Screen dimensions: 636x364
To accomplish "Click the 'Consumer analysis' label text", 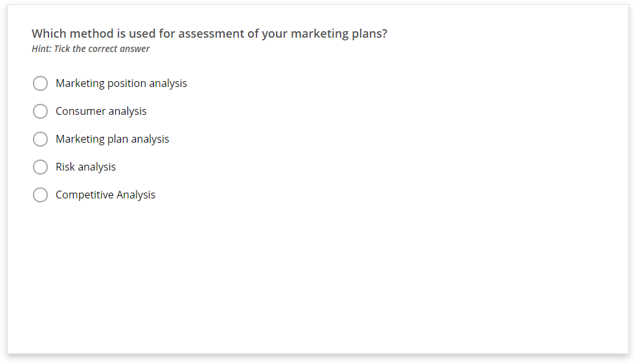I will click(x=101, y=111).
